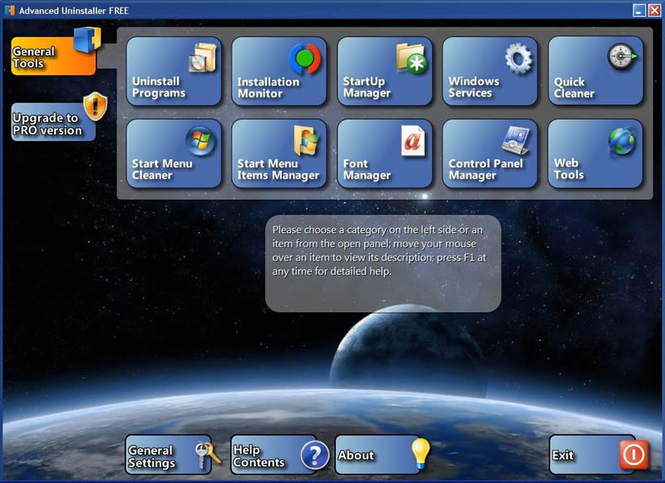The width and height of the screenshot is (665, 483).
Task: Select Upgrade to PRO version
Action: (x=53, y=122)
